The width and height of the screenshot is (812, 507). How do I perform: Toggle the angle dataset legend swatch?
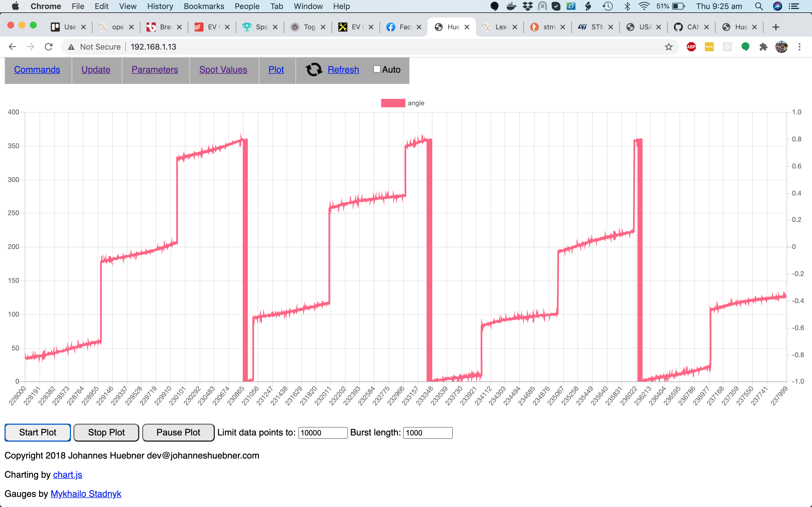[x=393, y=103]
